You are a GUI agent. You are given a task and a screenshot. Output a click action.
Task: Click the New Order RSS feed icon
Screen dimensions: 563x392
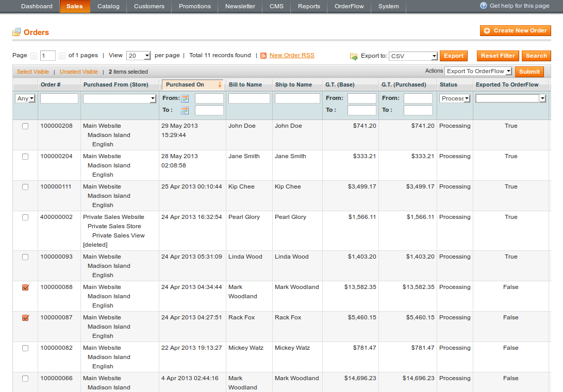(262, 55)
